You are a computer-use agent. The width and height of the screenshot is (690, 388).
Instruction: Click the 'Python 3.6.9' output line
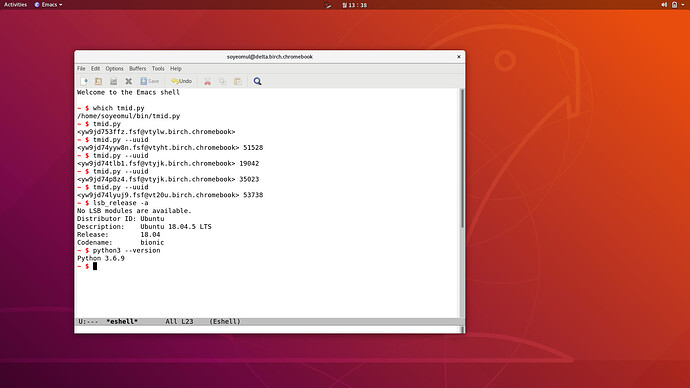click(101, 259)
